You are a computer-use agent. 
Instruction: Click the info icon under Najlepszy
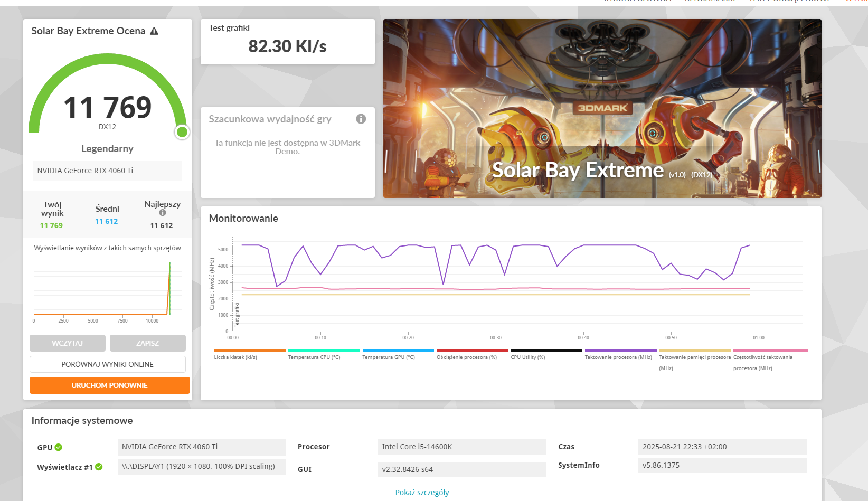[x=163, y=213]
